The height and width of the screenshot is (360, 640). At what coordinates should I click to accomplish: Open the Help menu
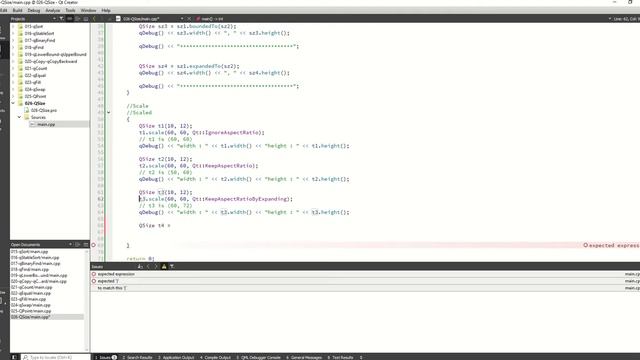106,10
